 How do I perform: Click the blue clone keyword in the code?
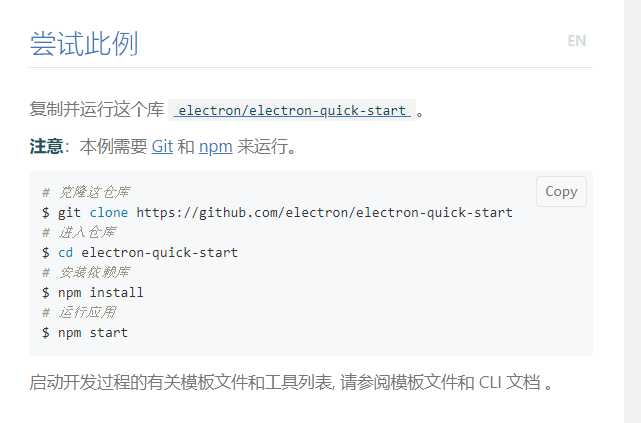pos(109,213)
